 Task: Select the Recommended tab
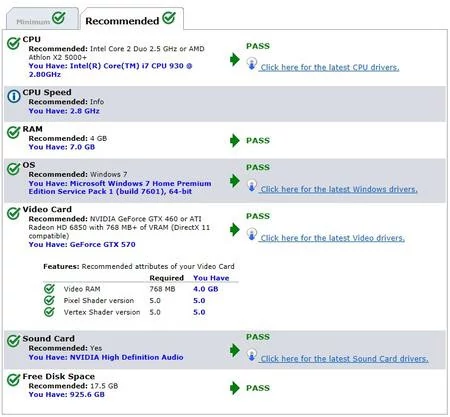click(x=131, y=19)
